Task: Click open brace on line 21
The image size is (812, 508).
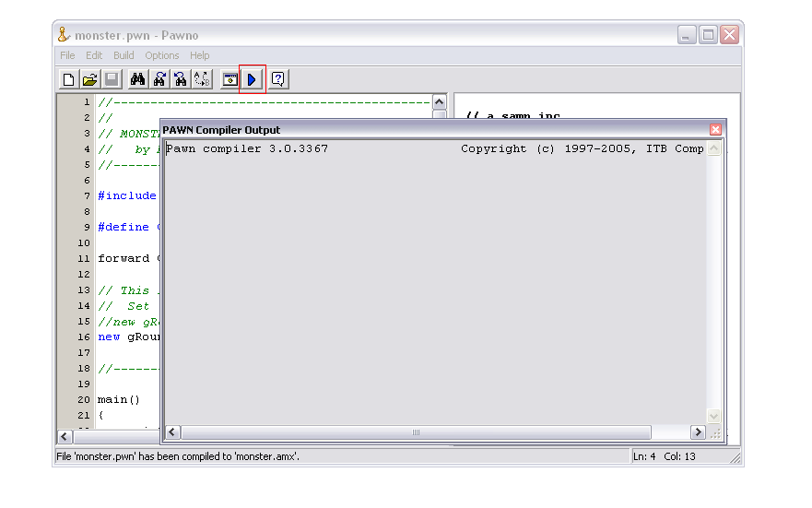Action: 100,415
